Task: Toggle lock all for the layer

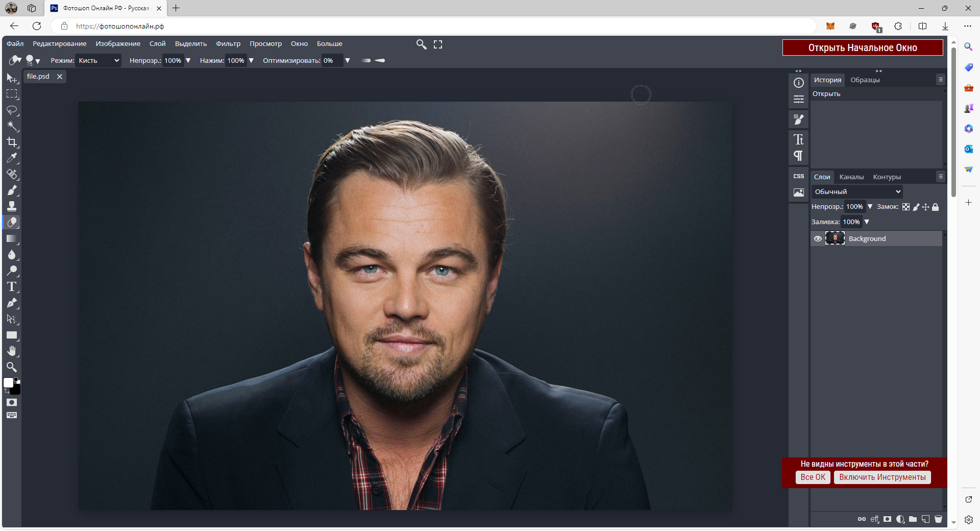Action: coord(936,207)
